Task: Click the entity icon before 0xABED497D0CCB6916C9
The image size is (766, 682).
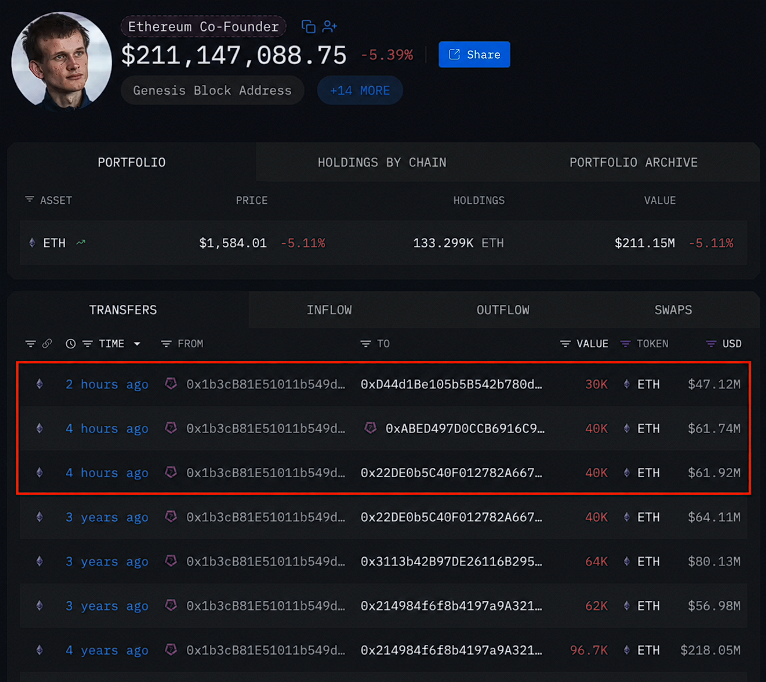Action: tap(370, 428)
